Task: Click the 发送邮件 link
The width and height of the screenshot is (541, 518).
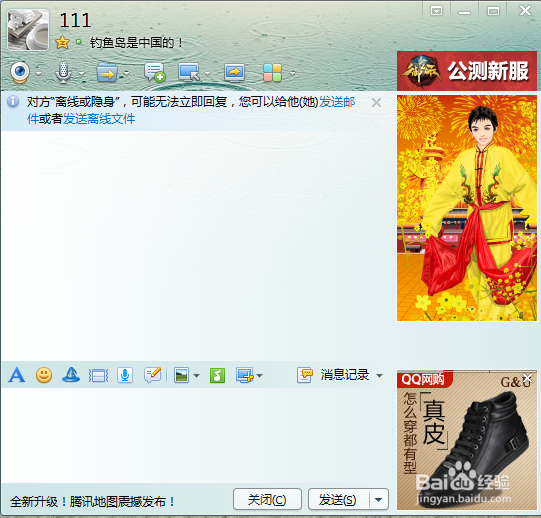Action: 337,102
